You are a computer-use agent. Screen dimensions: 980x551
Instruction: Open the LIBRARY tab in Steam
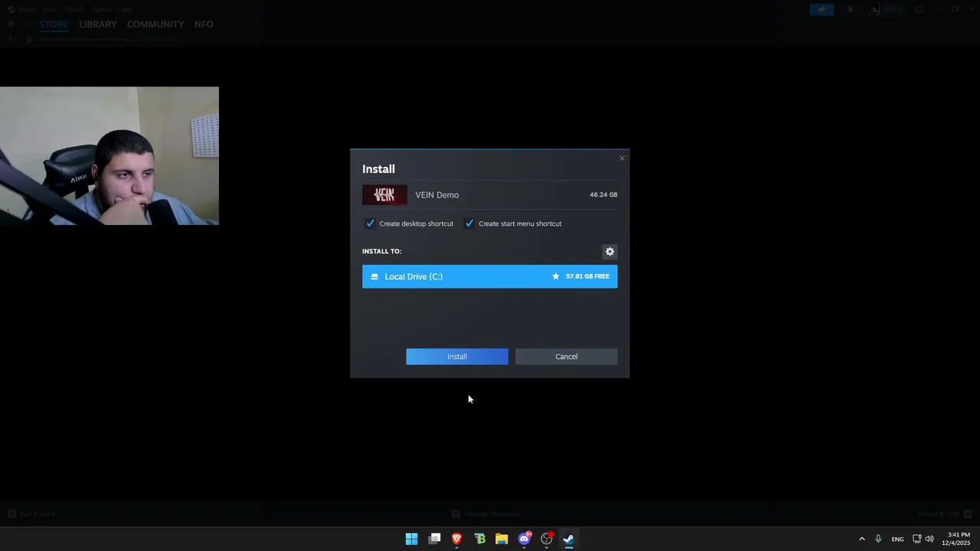click(x=98, y=24)
